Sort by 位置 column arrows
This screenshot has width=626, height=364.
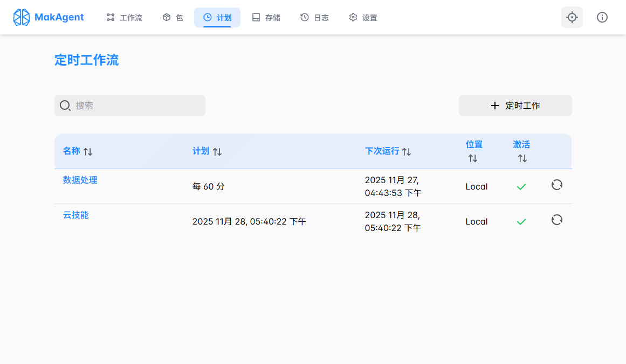coord(472,158)
